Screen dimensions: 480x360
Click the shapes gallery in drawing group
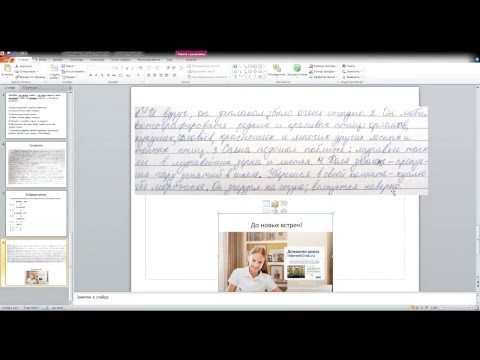pos(249,71)
